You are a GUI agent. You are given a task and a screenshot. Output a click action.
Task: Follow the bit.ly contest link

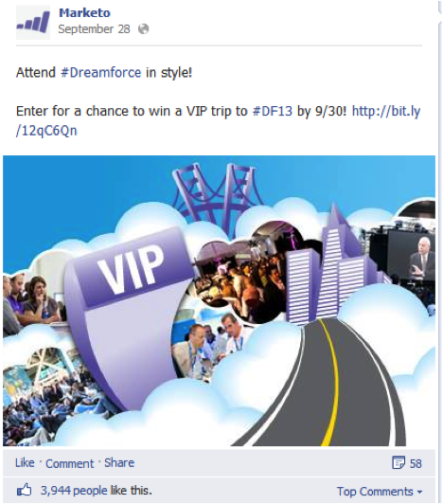click(219, 121)
